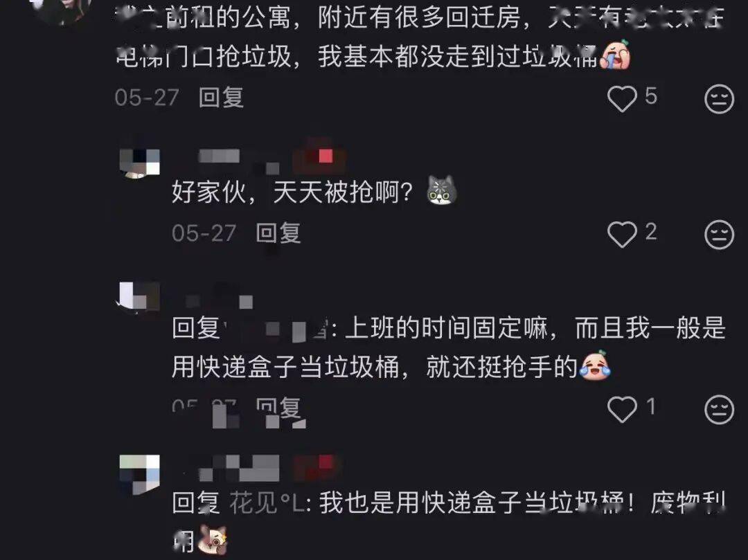
Task: Open the mentioned user 花见°L
Action: (267, 503)
